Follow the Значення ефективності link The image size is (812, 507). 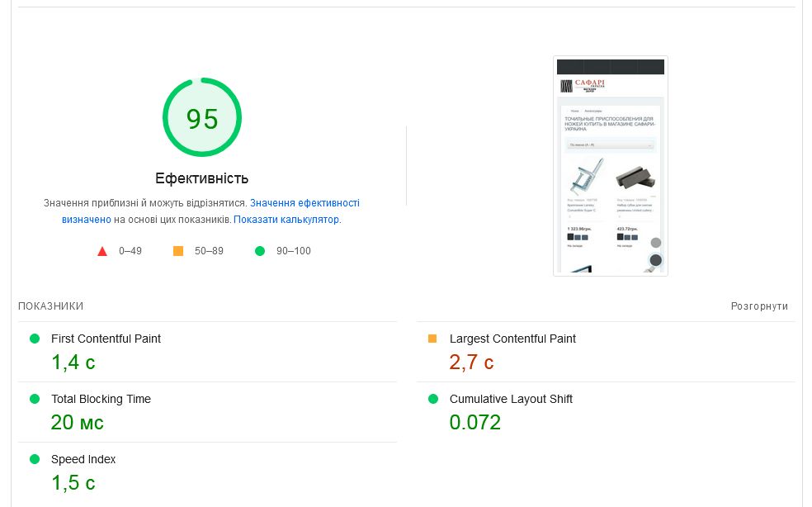pos(304,203)
